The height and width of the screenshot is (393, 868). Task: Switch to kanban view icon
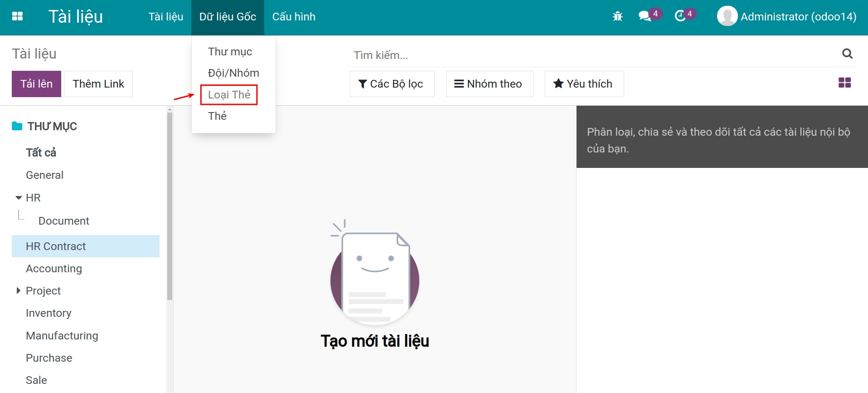pos(844,83)
